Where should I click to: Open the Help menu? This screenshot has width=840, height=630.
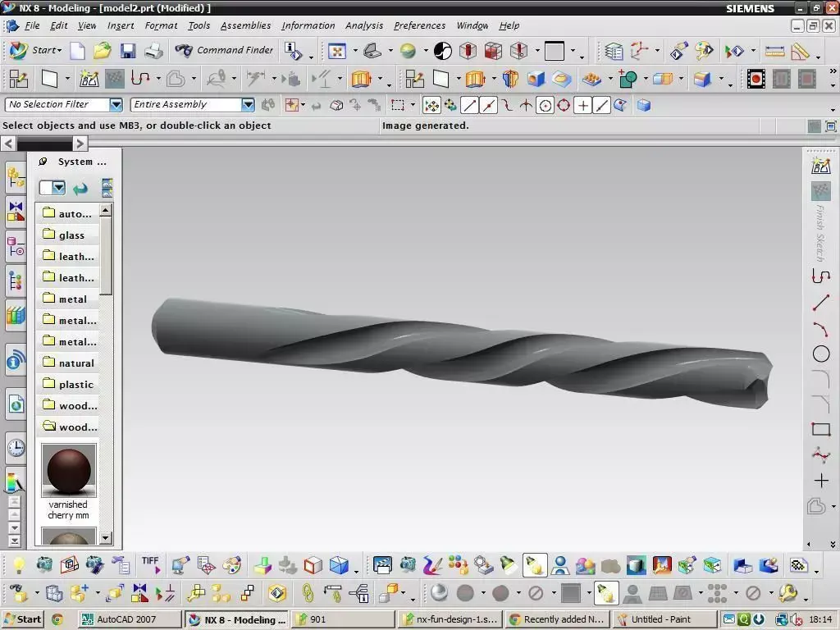509,25
